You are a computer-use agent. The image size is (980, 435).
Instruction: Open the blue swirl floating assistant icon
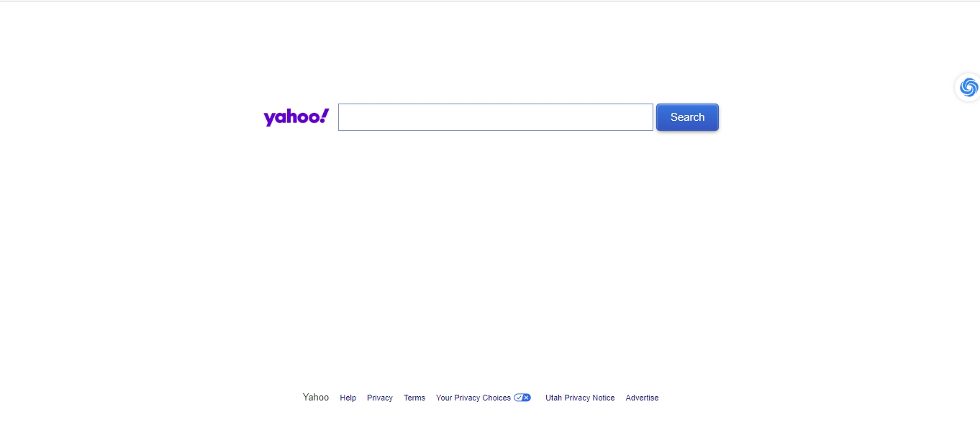[x=968, y=88]
